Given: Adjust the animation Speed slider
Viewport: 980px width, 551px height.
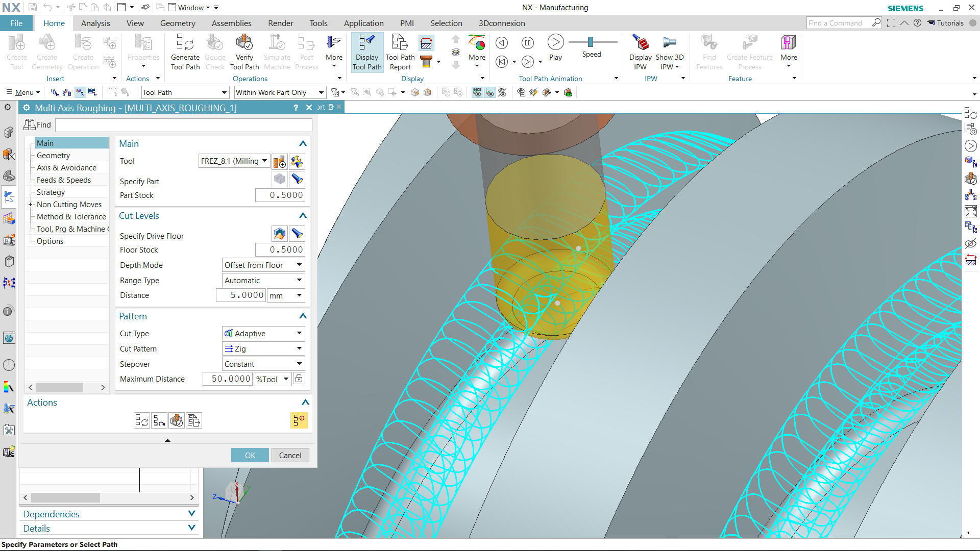Looking at the screenshot, I should click(591, 42).
